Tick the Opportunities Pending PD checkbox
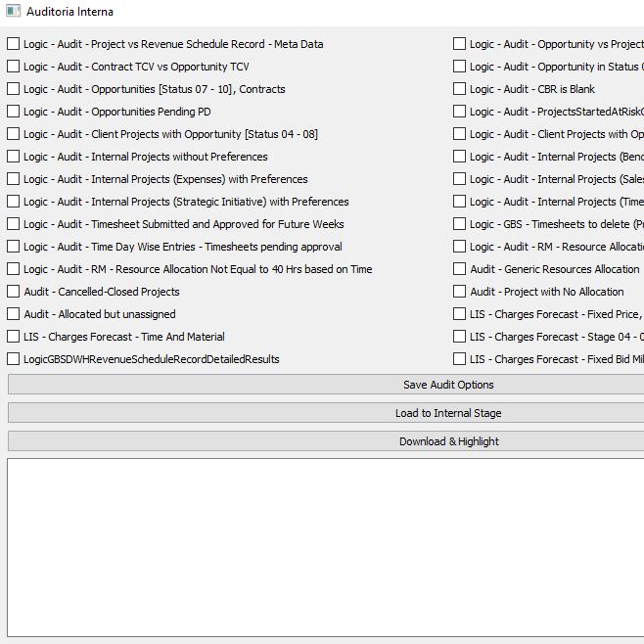Image resolution: width=644 pixels, height=644 pixels. click(14, 112)
